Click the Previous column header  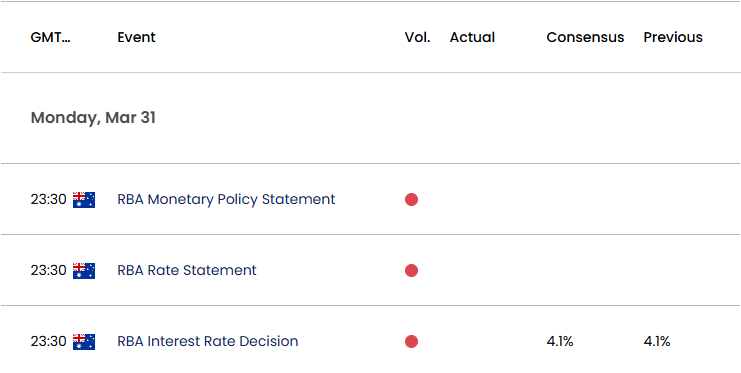(673, 37)
